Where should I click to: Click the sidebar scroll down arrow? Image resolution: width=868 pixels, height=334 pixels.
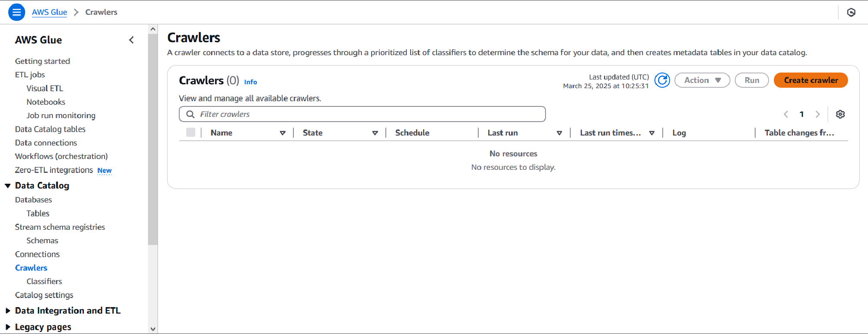click(153, 329)
